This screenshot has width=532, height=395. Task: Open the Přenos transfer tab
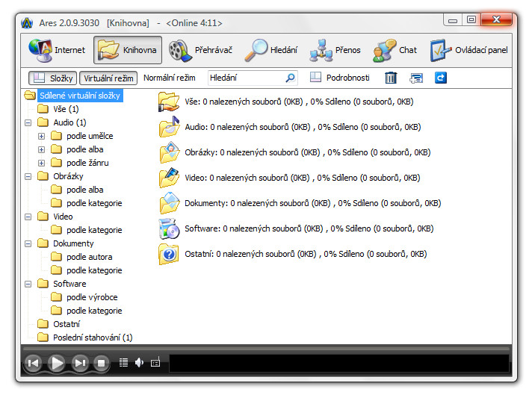point(335,50)
